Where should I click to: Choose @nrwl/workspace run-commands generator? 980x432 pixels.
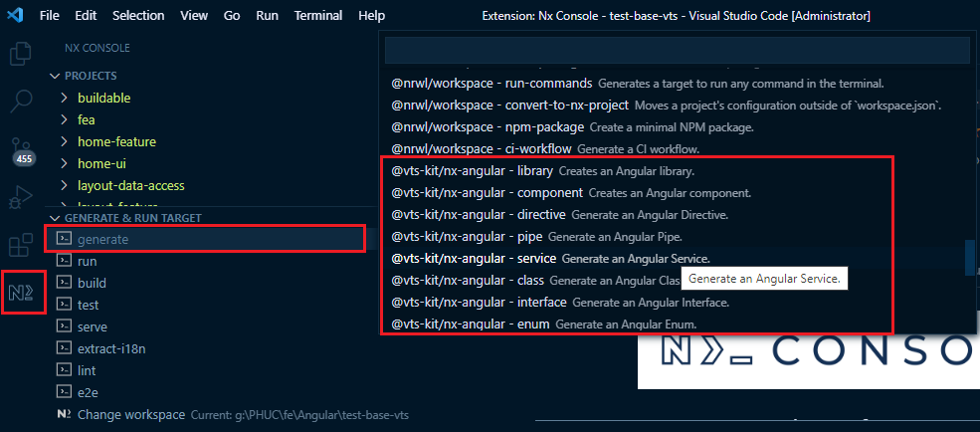677,84
